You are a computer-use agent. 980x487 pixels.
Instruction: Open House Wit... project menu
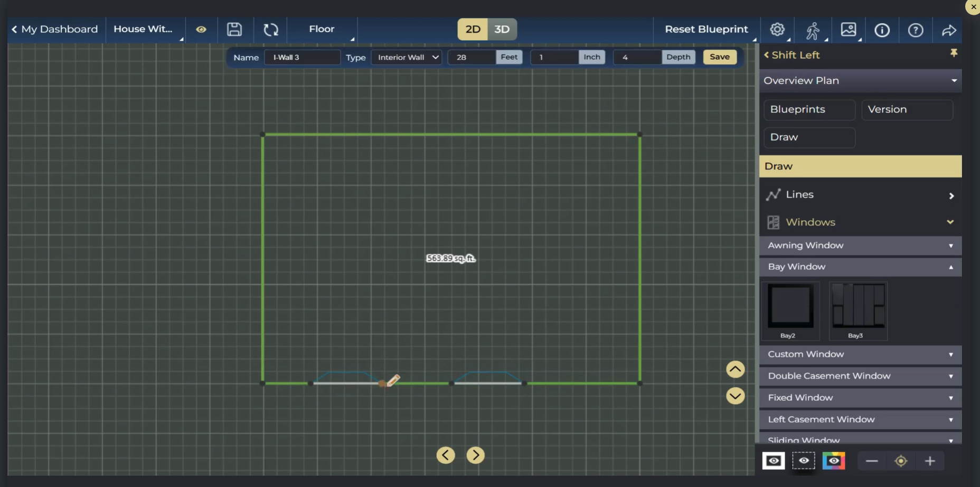point(145,30)
